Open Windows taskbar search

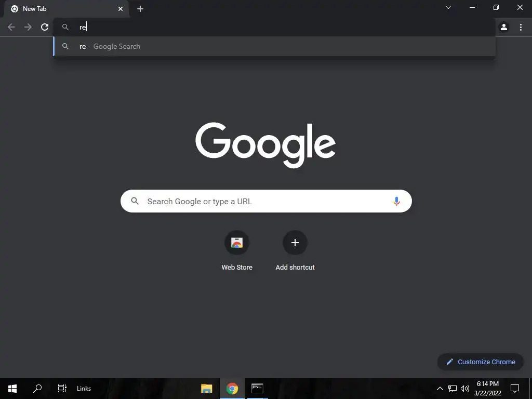tap(37, 389)
